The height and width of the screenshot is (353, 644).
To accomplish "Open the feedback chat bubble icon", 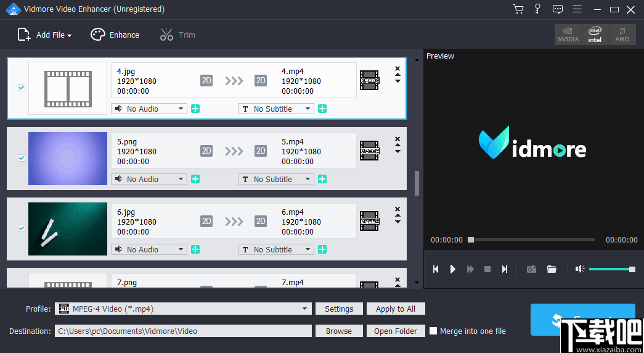I will [558, 9].
